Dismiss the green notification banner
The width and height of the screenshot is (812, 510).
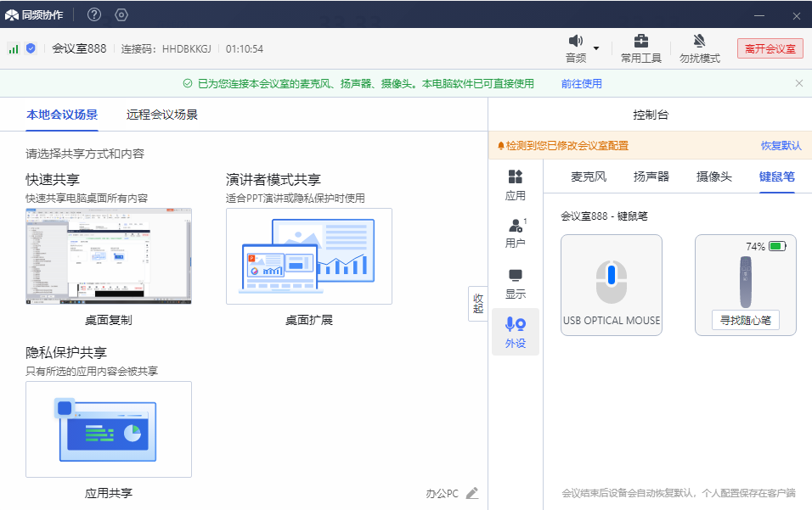(x=798, y=83)
